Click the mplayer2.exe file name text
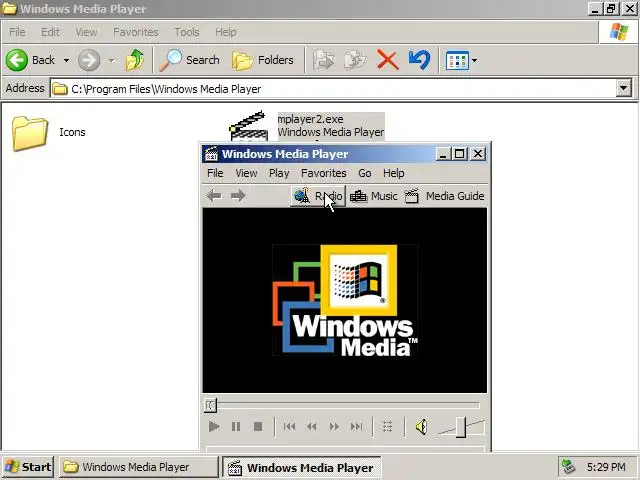The height and width of the screenshot is (480, 640). pyautogui.click(x=310, y=119)
